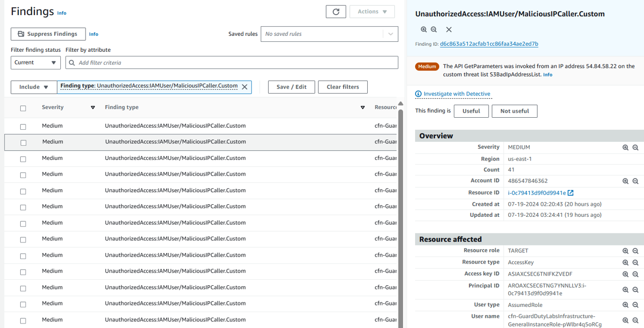Exclude filter icon for Resource role TARGET
Viewport: 644px width, 328px height.
click(x=635, y=251)
